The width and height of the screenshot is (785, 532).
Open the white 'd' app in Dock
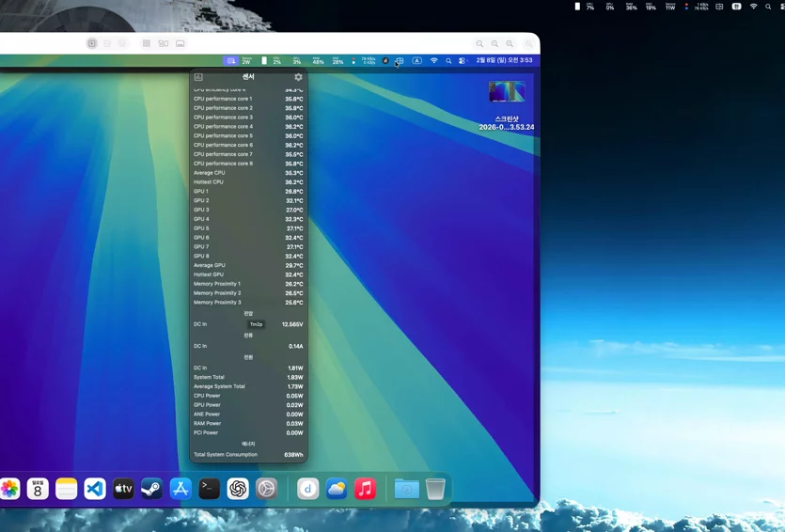pyautogui.click(x=308, y=489)
